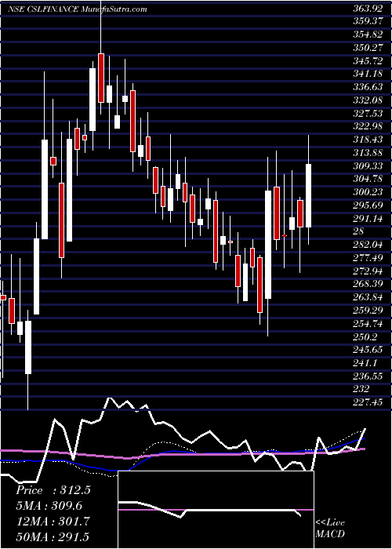
Task: Click the 241.1 price axis label
Action: tap(365, 362)
